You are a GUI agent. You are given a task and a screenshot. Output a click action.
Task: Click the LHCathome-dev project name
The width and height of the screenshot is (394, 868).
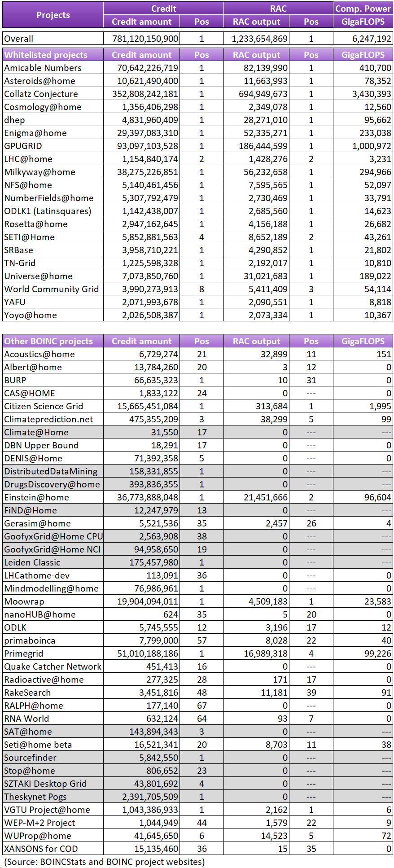37,575
